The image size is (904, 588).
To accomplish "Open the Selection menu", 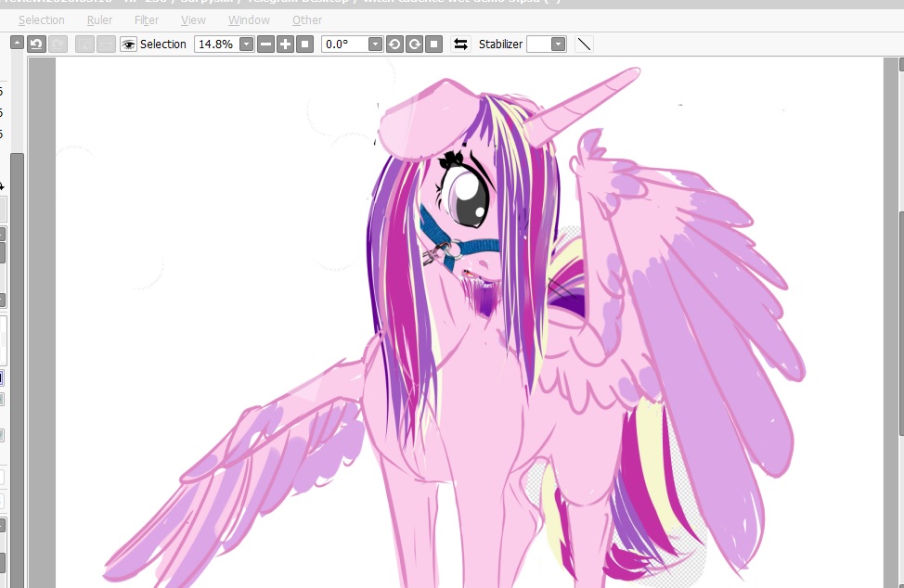I will [41, 20].
